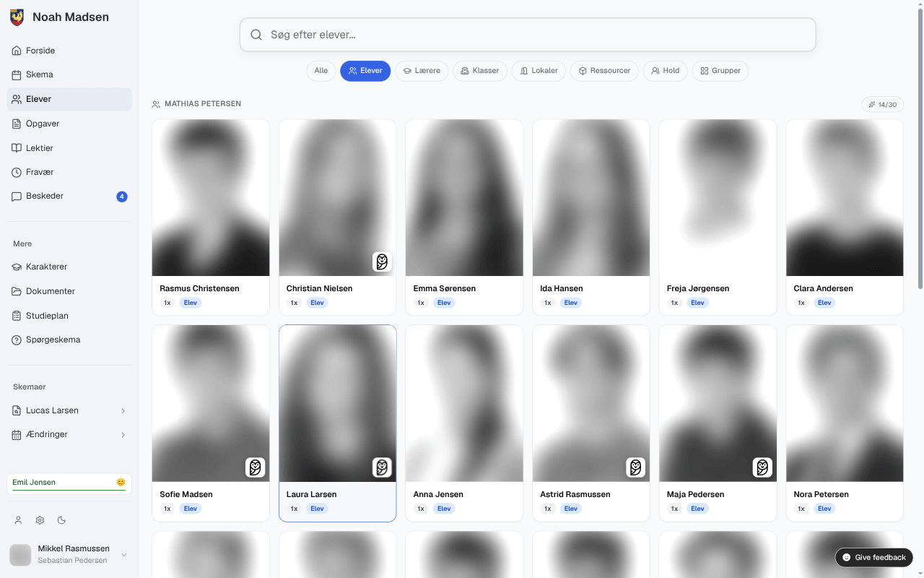Switch to the Lærere filter tab
The height and width of the screenshot is (578, 924).
tap(422, 71)
